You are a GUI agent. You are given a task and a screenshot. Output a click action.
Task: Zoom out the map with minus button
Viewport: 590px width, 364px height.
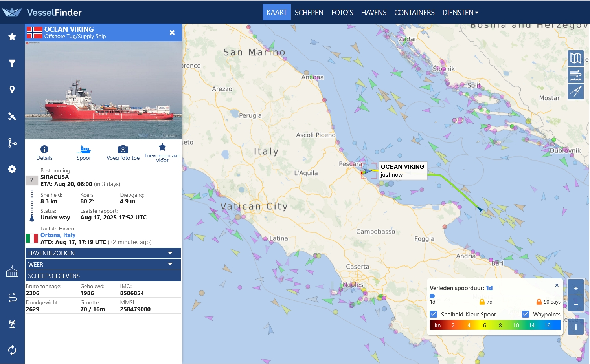576,304
